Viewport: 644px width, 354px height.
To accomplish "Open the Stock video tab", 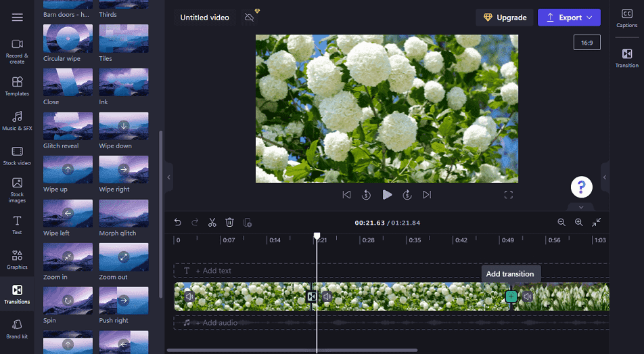I will (x=17, y=156).
